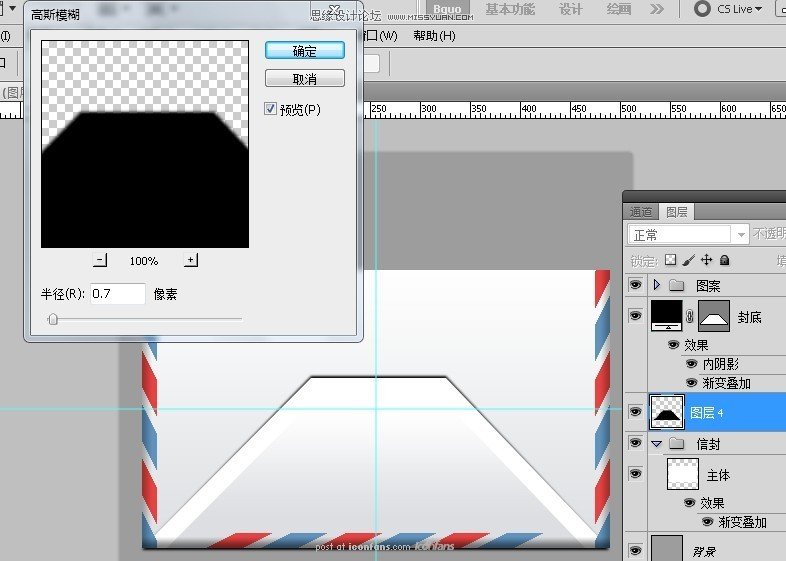786x561 pixels.
Task: Click the 背景 layer thumbnail
Action: (x=667, y=548)
